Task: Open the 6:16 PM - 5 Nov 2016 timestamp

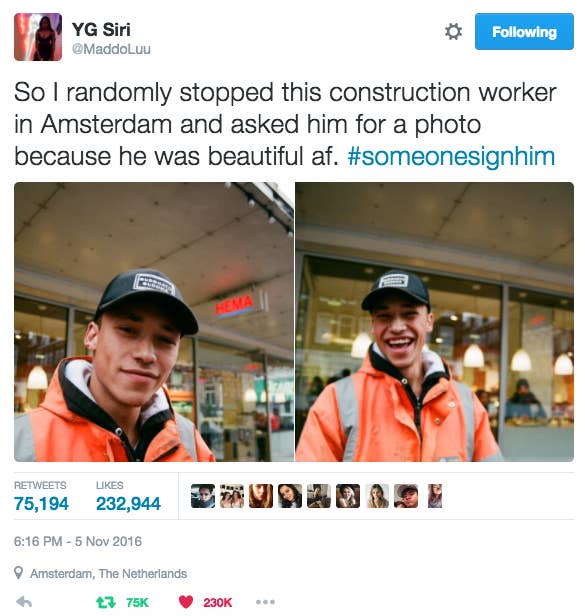Action: (78, 541)
